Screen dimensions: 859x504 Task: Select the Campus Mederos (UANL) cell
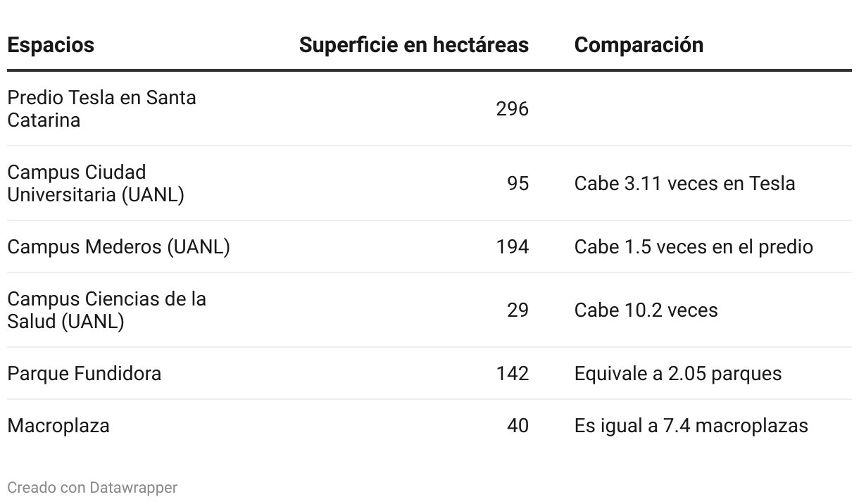[118, 246]
